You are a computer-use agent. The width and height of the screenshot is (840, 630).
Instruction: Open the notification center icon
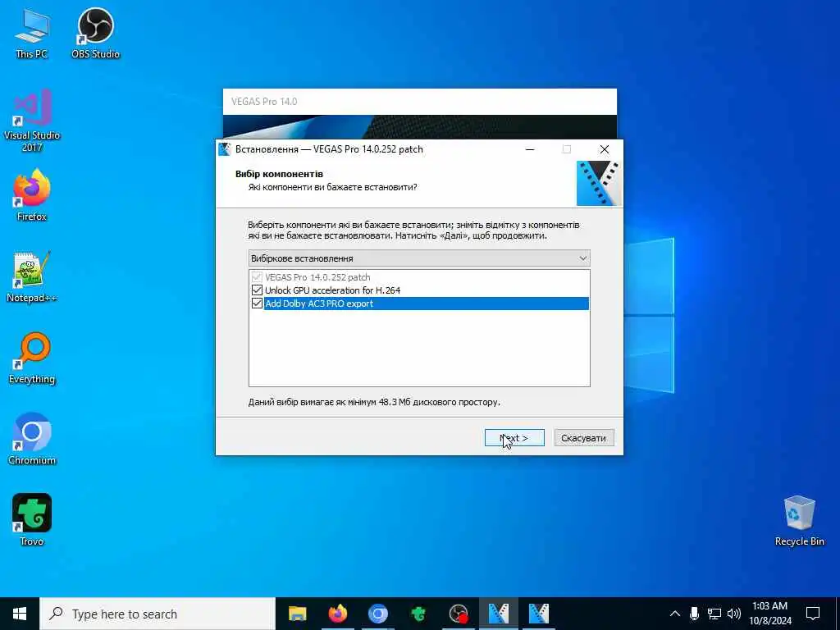(813, 614)
